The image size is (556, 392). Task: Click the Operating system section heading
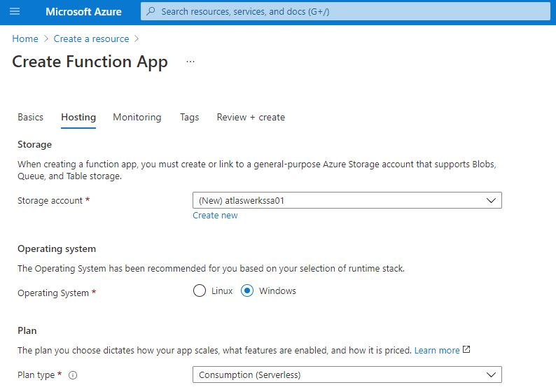coord(57,248)
